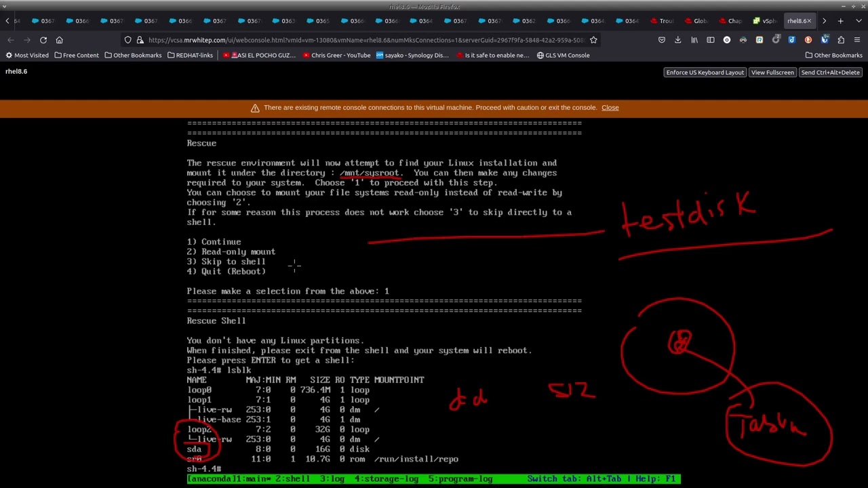Click the sh-4.4# shell prompt line
Image resolution: width=868 pixels, height=488 pixels.
pyautogui.click(x=204, y=469)
